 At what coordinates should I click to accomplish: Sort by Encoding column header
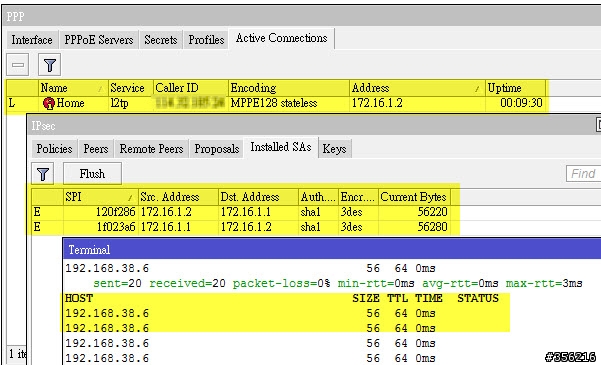click(289, 88)
